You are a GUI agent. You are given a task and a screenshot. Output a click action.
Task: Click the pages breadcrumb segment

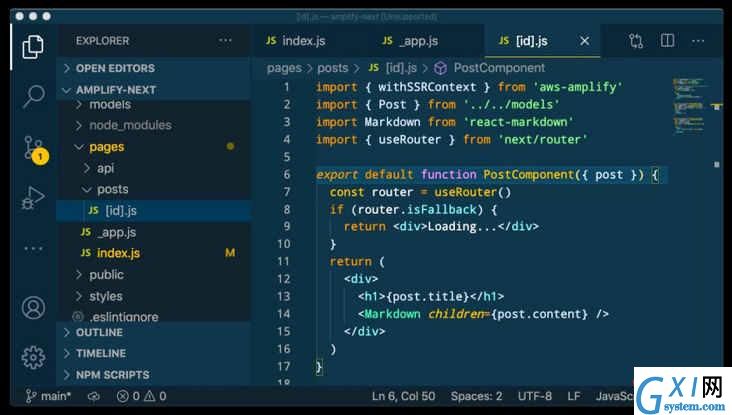[284, 68]
